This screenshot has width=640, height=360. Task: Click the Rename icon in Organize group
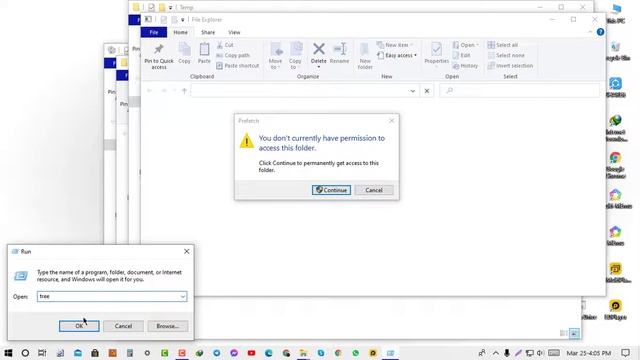click(339, 53)
